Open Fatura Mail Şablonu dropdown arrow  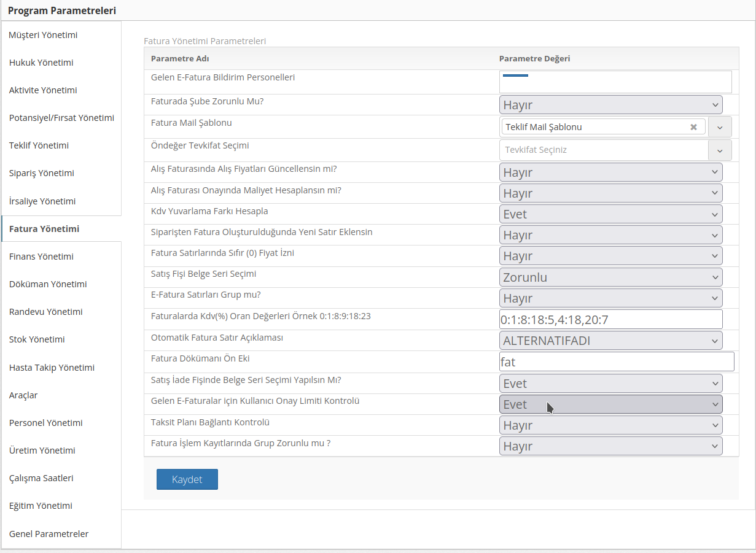pos(720,127)
